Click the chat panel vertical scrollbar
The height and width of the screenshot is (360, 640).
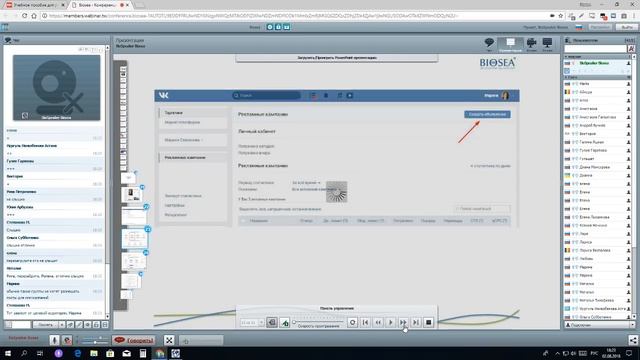pyautogui.click(x=107, y=182)
